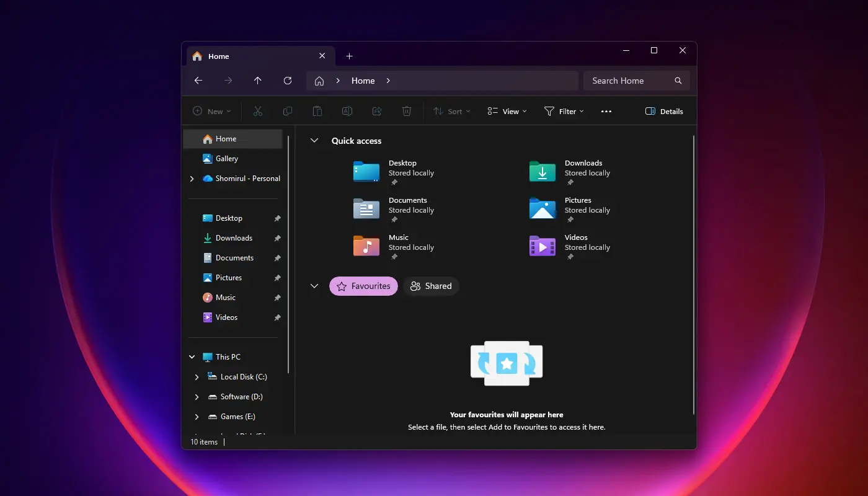Open Games (E:) in the sidebar
Image resolution: width=868 pixels, height=496 pixels.
(x=237, y=417)
